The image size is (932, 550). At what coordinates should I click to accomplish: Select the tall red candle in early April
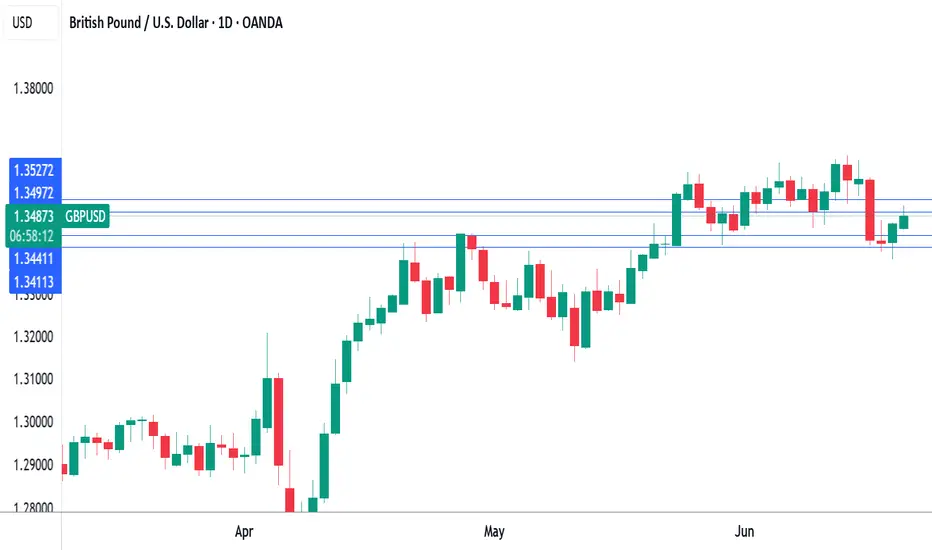pos(278,422)
